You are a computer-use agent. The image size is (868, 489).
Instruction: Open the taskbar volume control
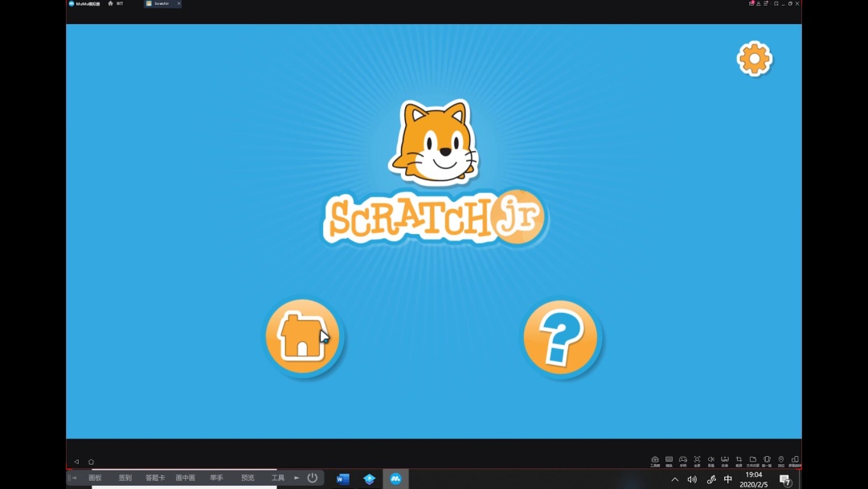pyautogui.click(x=693, y=479)
